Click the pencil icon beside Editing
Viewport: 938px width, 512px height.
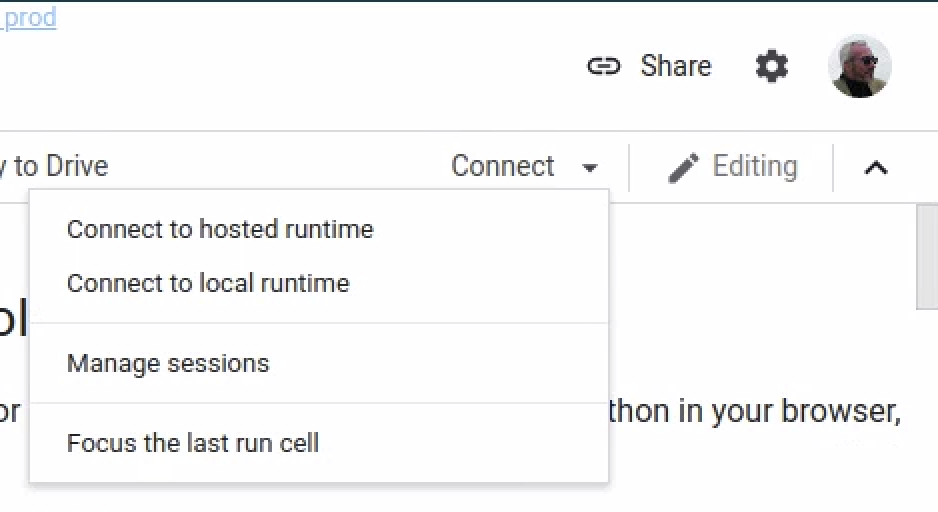tap(683, 167)
